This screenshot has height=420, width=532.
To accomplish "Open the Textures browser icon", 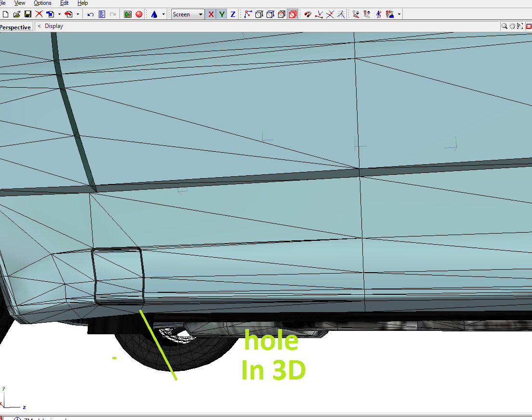I will 128,14.
